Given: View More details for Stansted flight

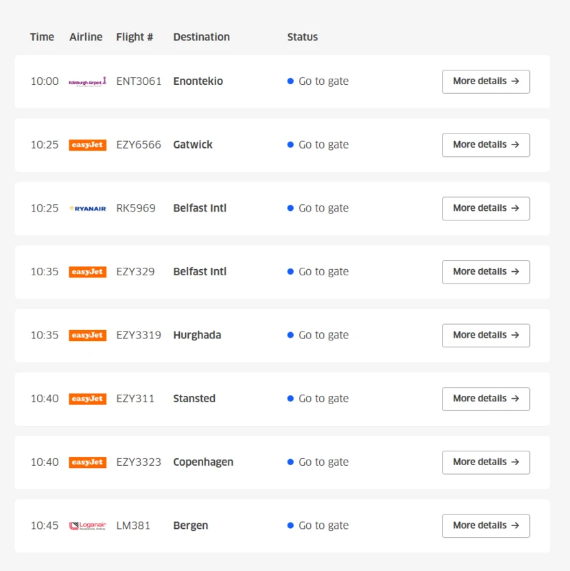Looking at the screenshot, I should pos(486,399).
